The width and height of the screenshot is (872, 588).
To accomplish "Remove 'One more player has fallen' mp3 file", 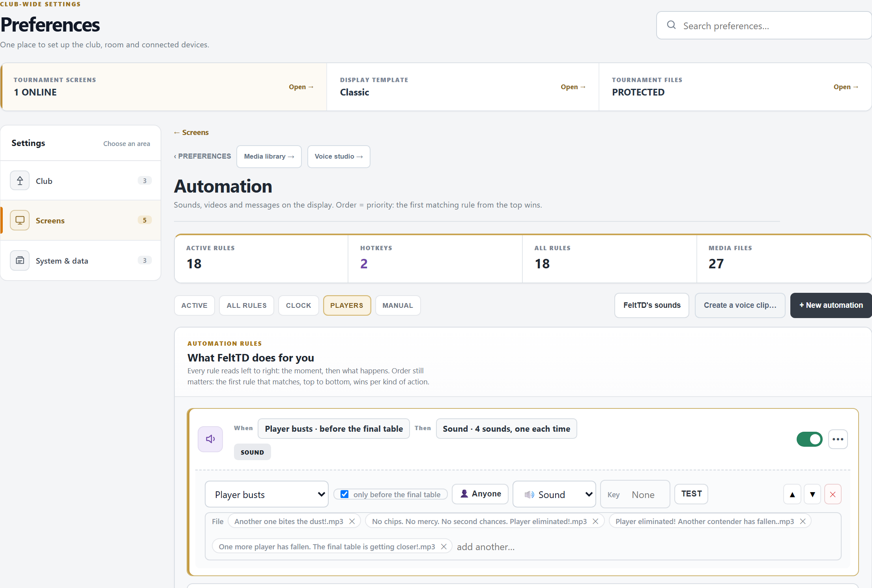I will point(443,547).
